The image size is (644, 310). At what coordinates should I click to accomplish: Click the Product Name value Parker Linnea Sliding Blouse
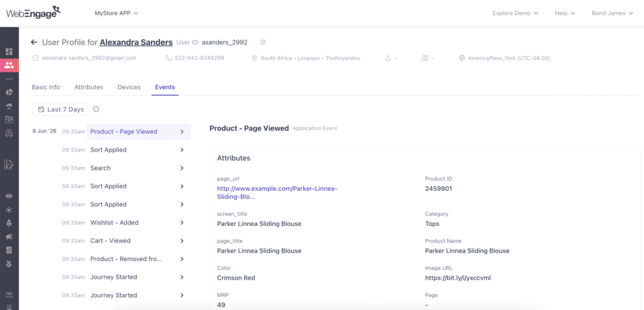coord(467,251)
